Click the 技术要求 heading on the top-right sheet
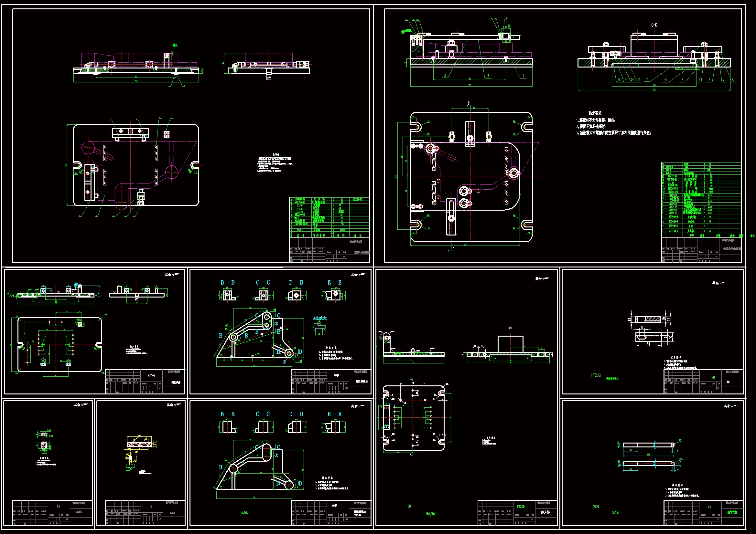This screenshot has height=534, width=756. click(x=595, y=113)
